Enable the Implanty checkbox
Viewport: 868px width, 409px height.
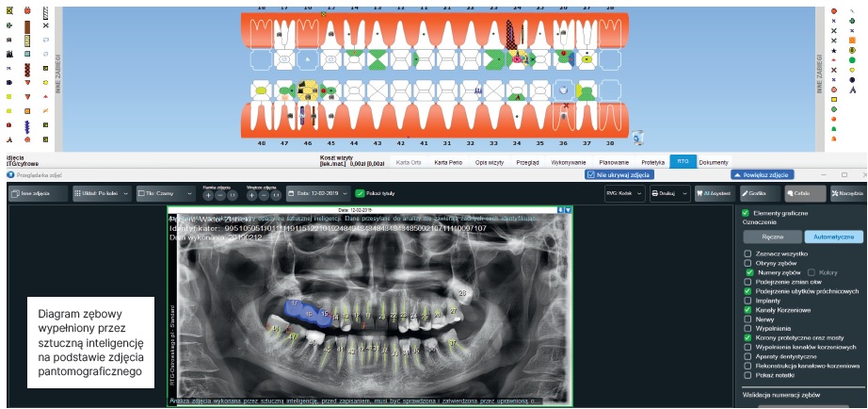(747, 300)
